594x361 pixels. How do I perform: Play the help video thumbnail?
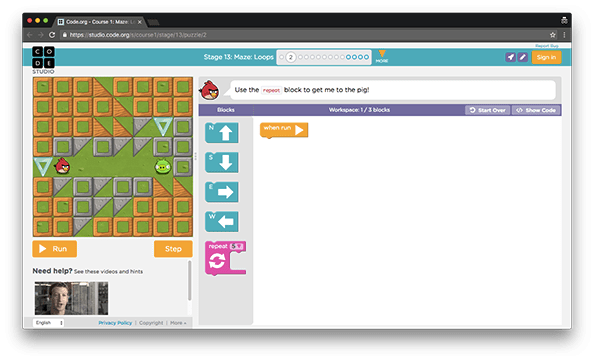(x=71, y=298)
